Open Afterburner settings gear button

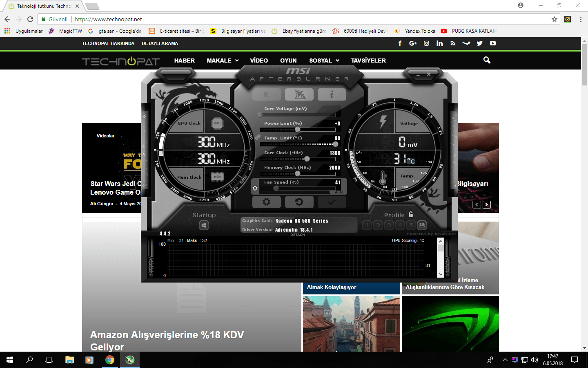coord(267,202)
